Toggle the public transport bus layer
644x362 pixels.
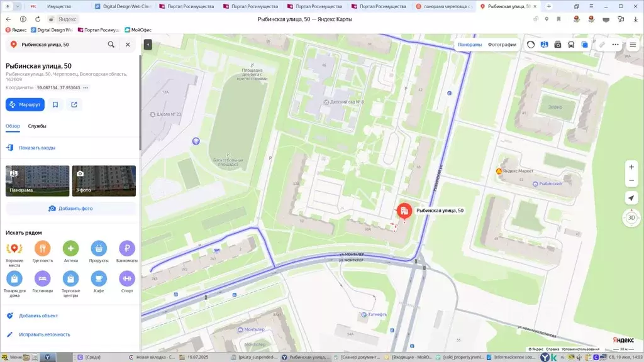coord(571,45)
